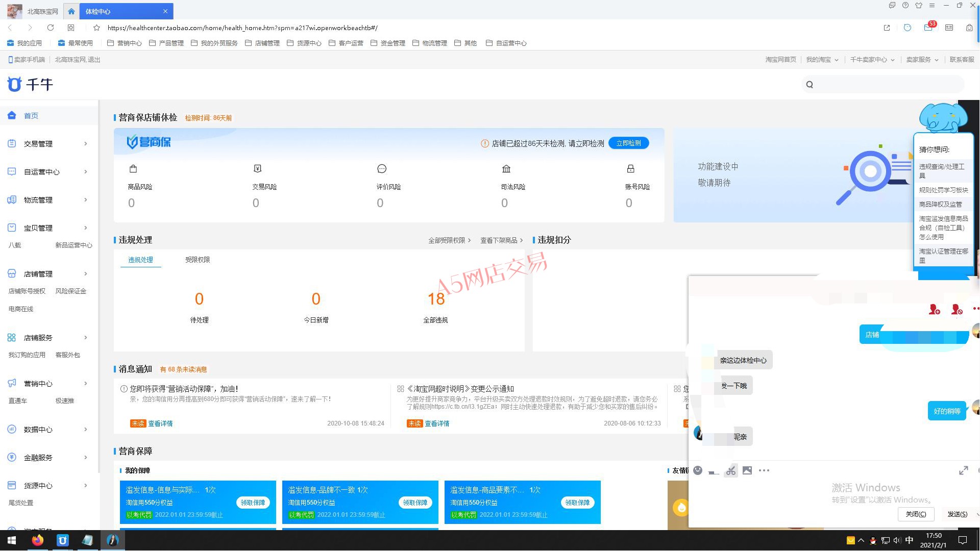Image resolution: width=980 pixels, height=551 pixels.
Task: Click 全部违规 count 18
Action: click(436, 299)
